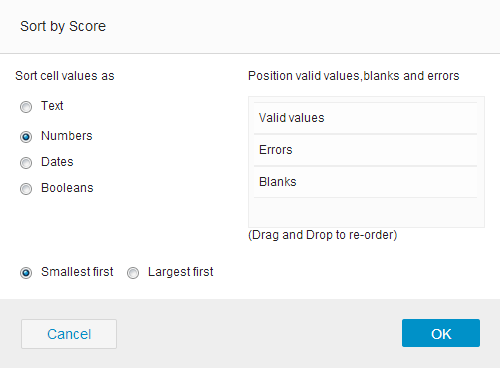Click the Cancel button

(x=69, y=334)
